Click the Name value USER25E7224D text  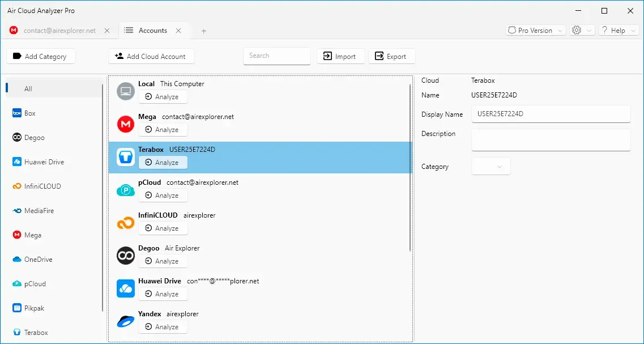click(x=494, y=95)
